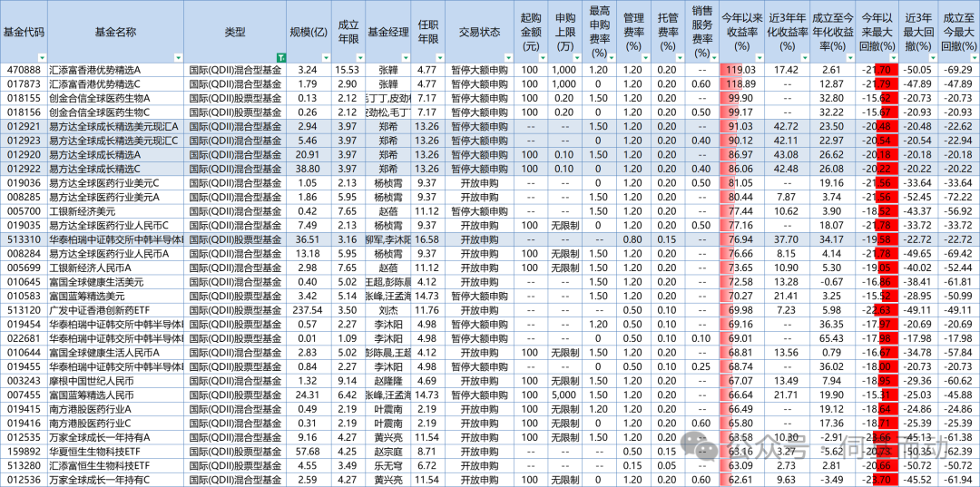Select the since-inception drawdown cell -72.22

point(959,198)
